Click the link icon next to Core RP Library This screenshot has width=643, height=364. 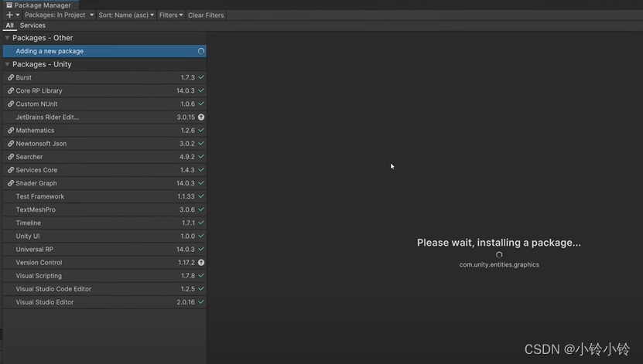11,90
